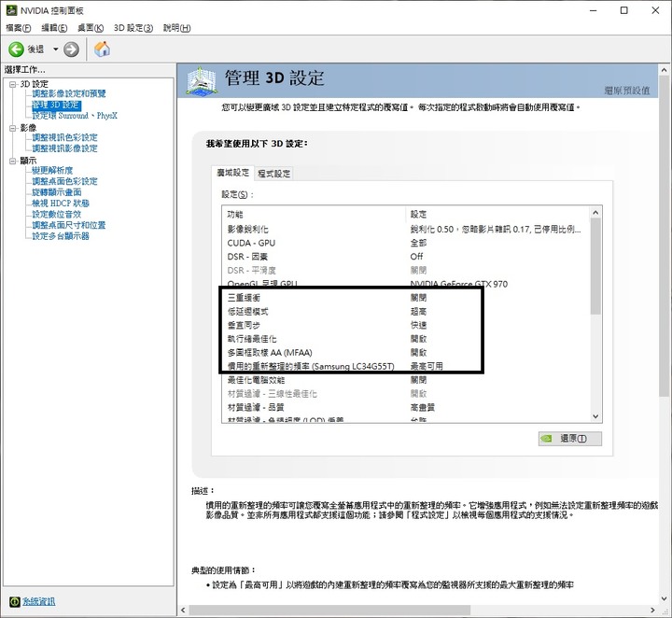Collapse the 3D 設定 tree node

(13, 84)
